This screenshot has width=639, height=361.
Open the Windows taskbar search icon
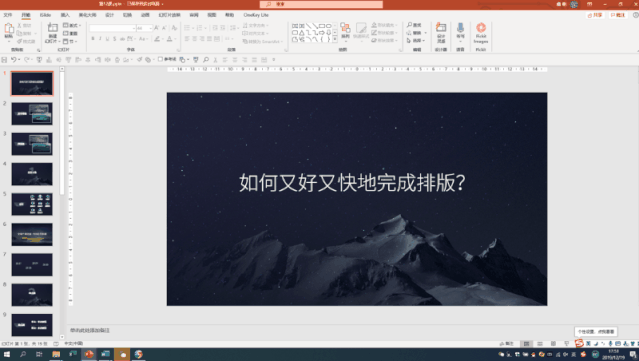click(x=23, y=354)
